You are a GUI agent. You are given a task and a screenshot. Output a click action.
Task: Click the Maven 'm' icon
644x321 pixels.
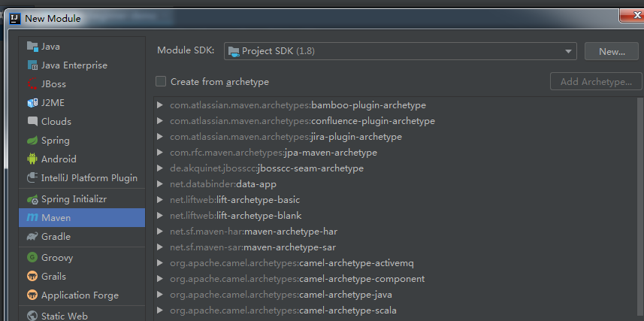click(32, 218)
